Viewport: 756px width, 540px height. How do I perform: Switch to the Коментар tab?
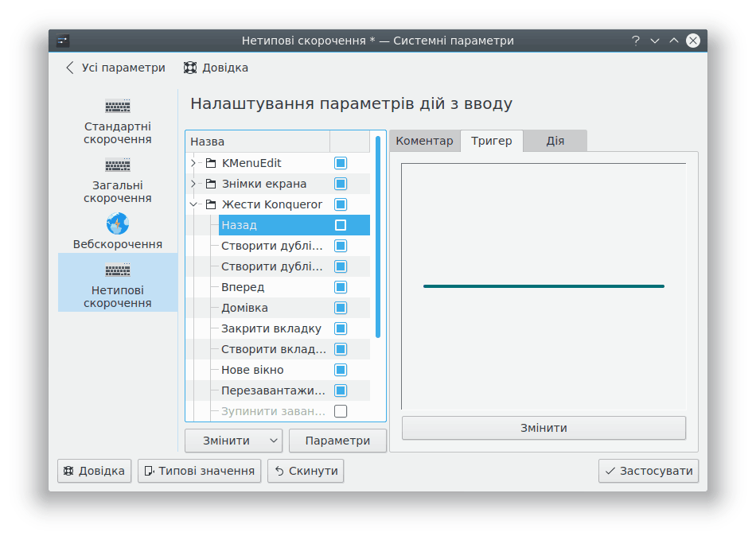[x=424, y=141]
